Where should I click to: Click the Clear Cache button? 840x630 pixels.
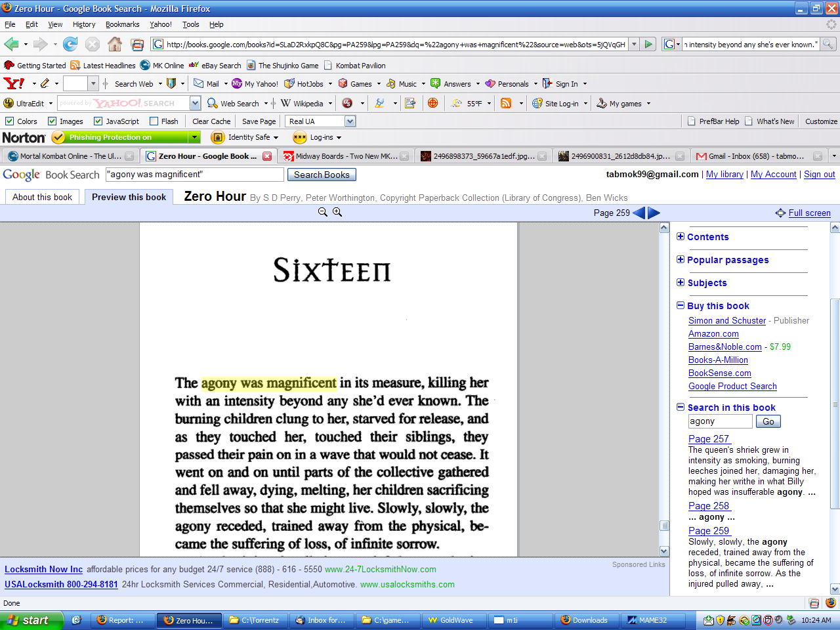211,121
